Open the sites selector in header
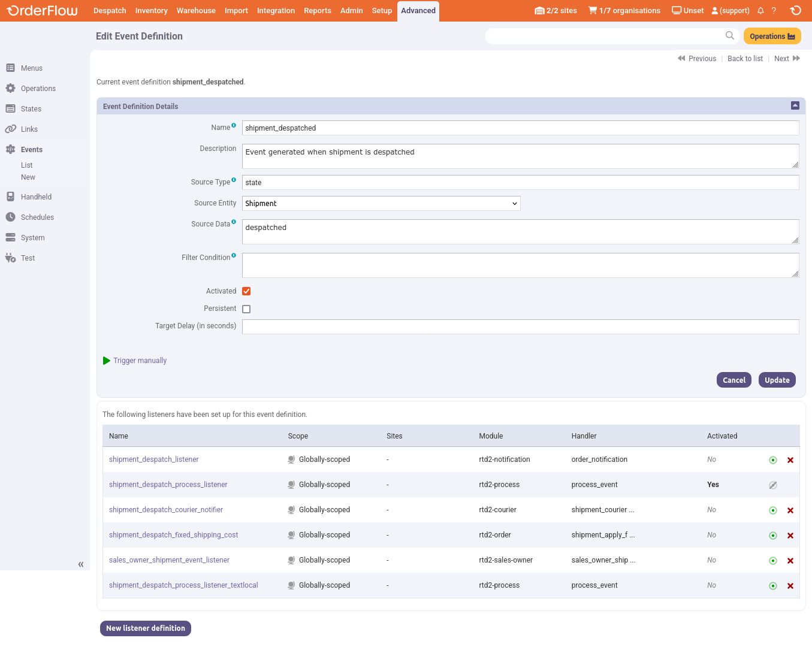812x659 pixels. pyautogui.click(x=556, y=11)
